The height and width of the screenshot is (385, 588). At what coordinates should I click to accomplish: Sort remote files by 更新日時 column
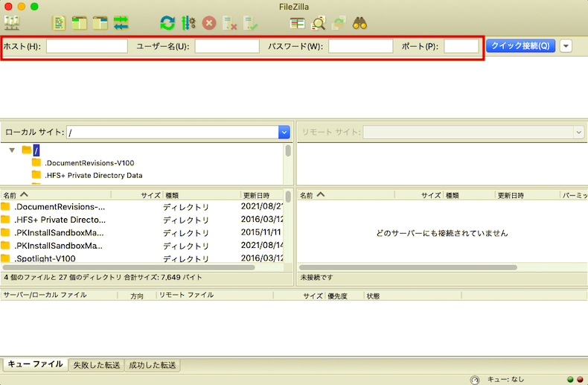pyautogui.click(x=527, y=195)
